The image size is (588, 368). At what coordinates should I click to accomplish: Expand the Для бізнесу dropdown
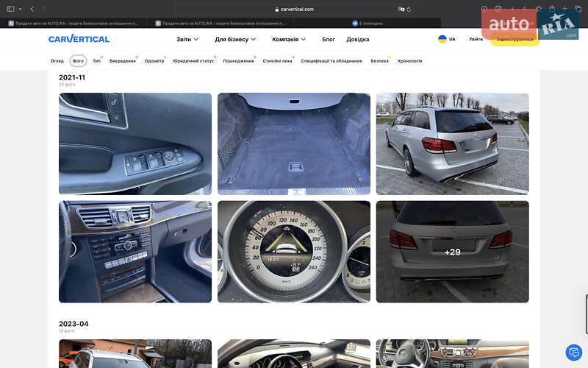click(235, 39)
